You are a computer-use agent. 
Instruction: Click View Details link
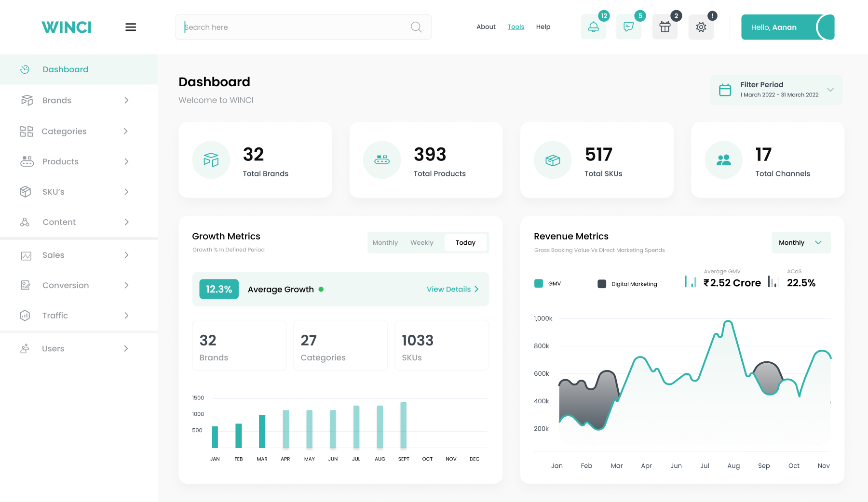[452, 289]
